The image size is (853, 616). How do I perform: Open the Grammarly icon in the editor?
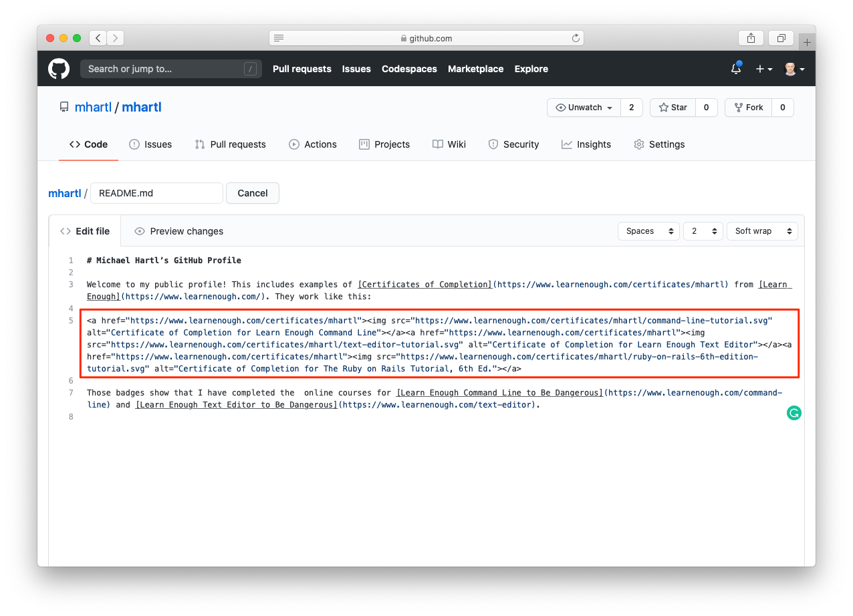[794, 413]
